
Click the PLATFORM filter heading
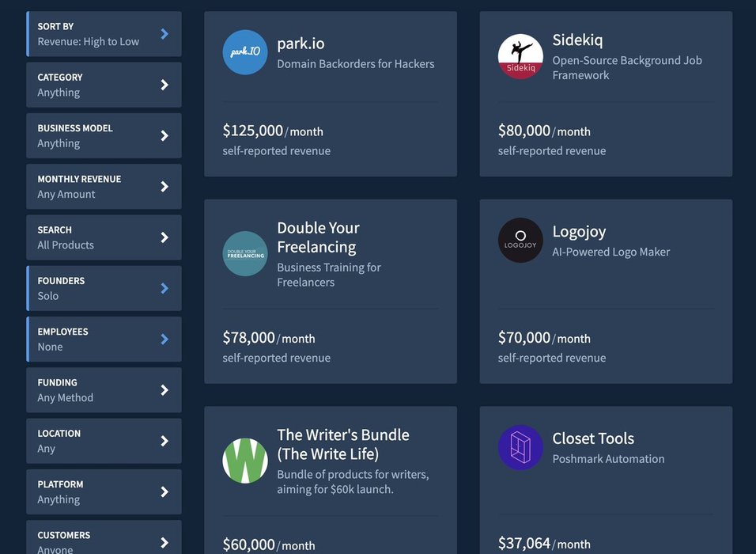pos(60,484)
